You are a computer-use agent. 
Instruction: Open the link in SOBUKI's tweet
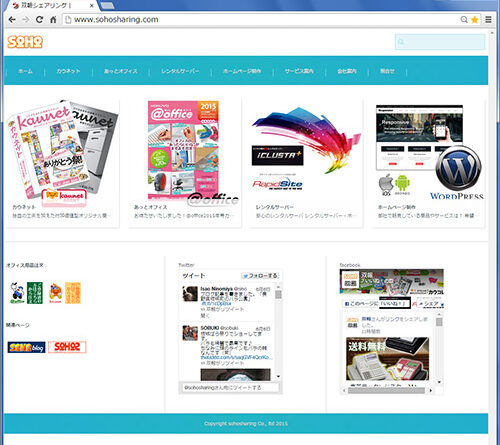(x=236, y=357)
